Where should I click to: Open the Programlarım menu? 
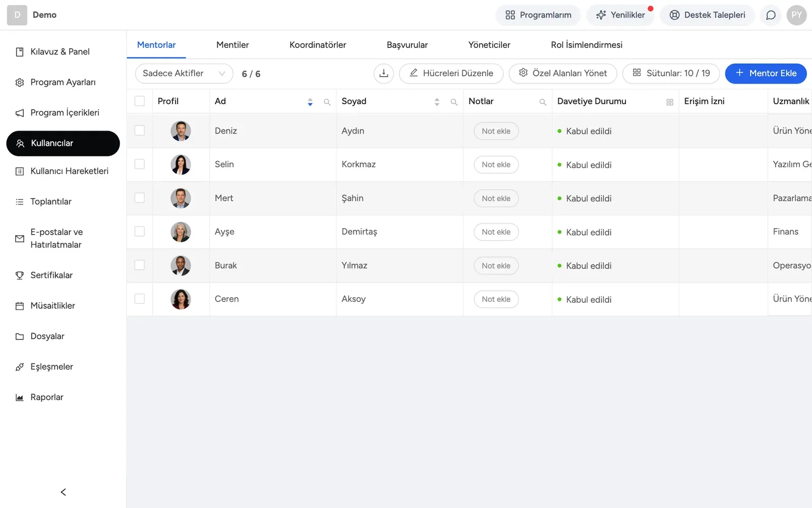pos(538,15)
